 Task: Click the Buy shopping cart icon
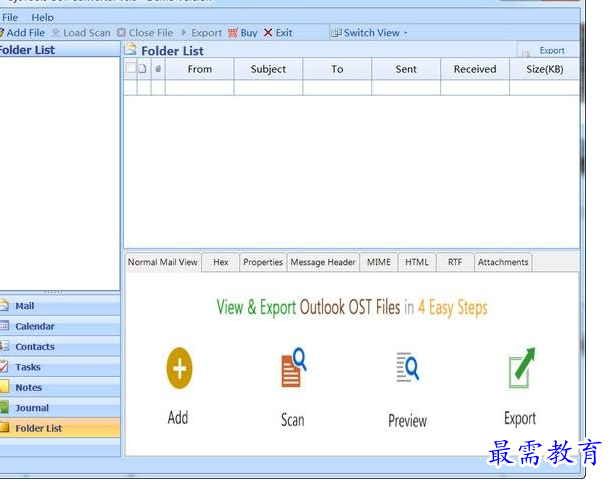point(233,33)
